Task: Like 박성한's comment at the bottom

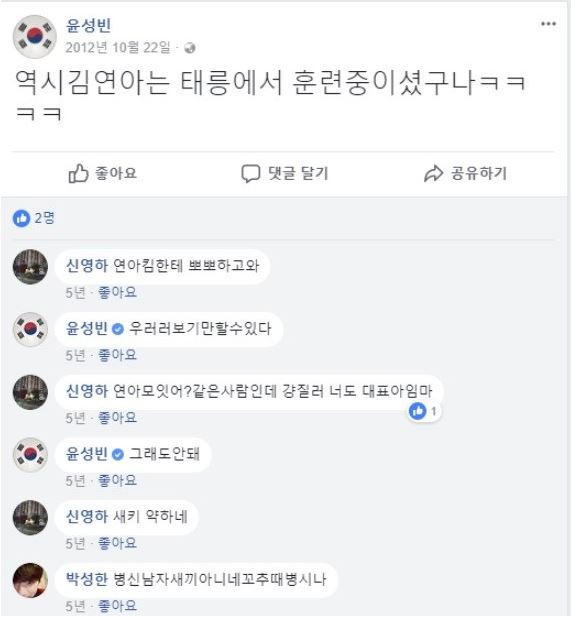Action: pos(117,606)
